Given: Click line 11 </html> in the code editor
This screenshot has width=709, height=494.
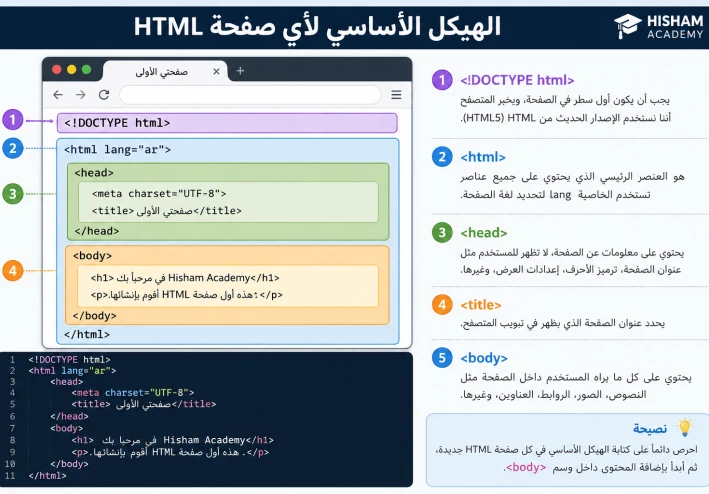Looking at the screenshot, I should tap(47, 476).
